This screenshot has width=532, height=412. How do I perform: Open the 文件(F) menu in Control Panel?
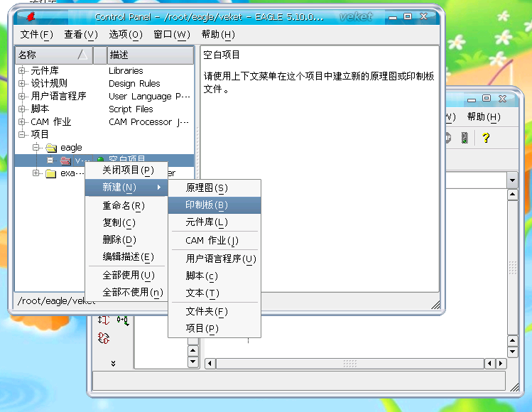pos(37,35)
